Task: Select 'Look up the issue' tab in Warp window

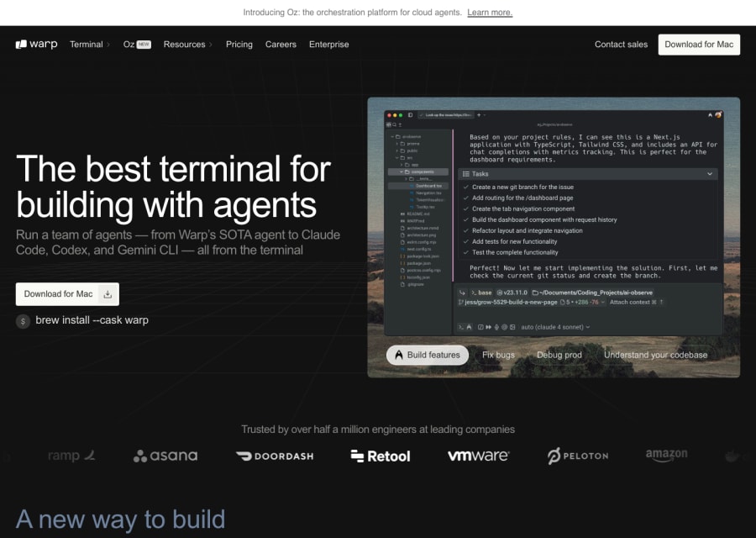Action: (445, 115)
